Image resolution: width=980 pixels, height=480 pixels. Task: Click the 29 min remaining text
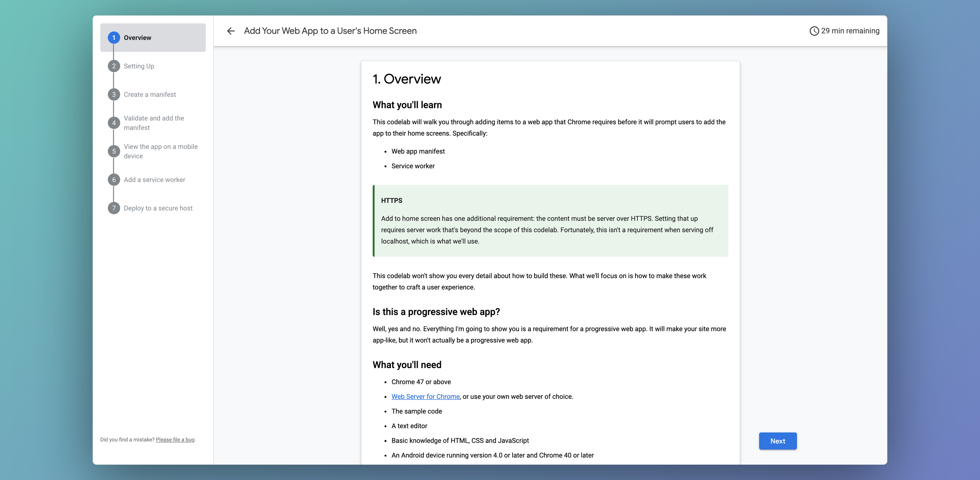click(850, 31)
